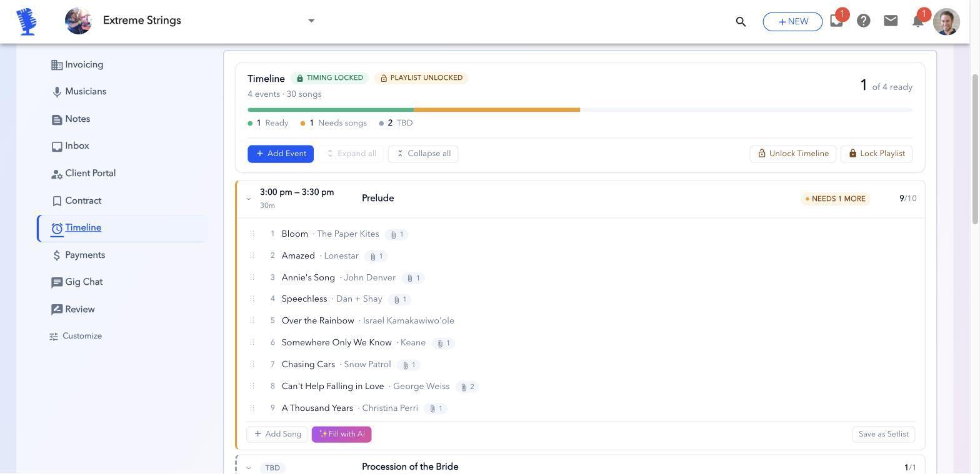Click the microphone app logo
This screenshot has height=474, width=980.
(26, 21)
